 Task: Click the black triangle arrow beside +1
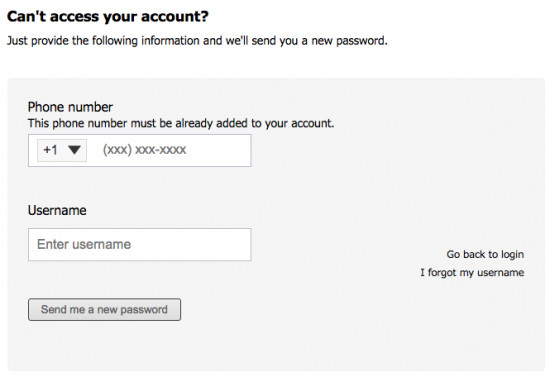coord(74,150)
